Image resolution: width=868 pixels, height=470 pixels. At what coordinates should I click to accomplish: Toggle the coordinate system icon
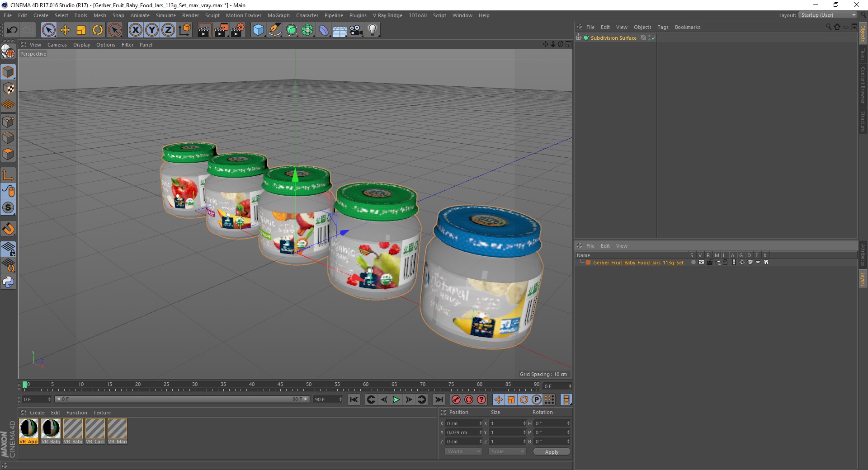[184, 30]
